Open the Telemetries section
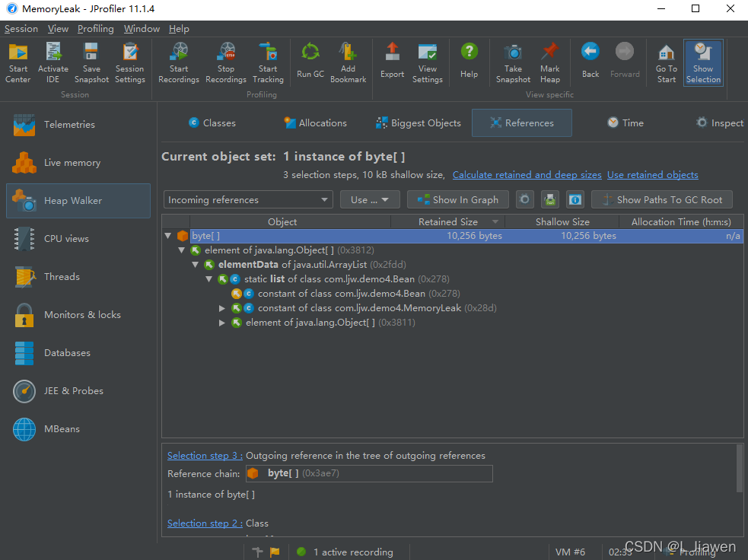 [78, 125]
